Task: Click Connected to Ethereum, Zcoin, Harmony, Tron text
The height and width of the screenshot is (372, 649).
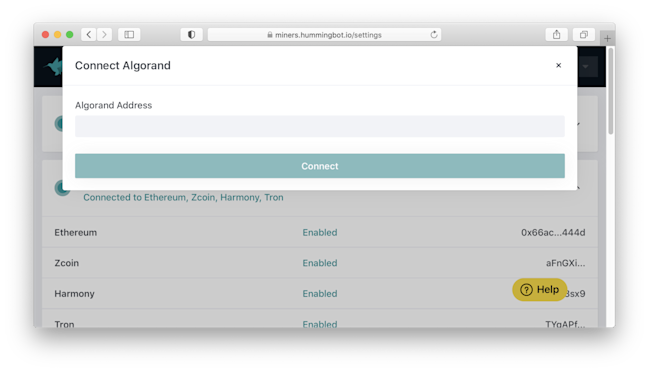Action: click(x=183, y=197)
